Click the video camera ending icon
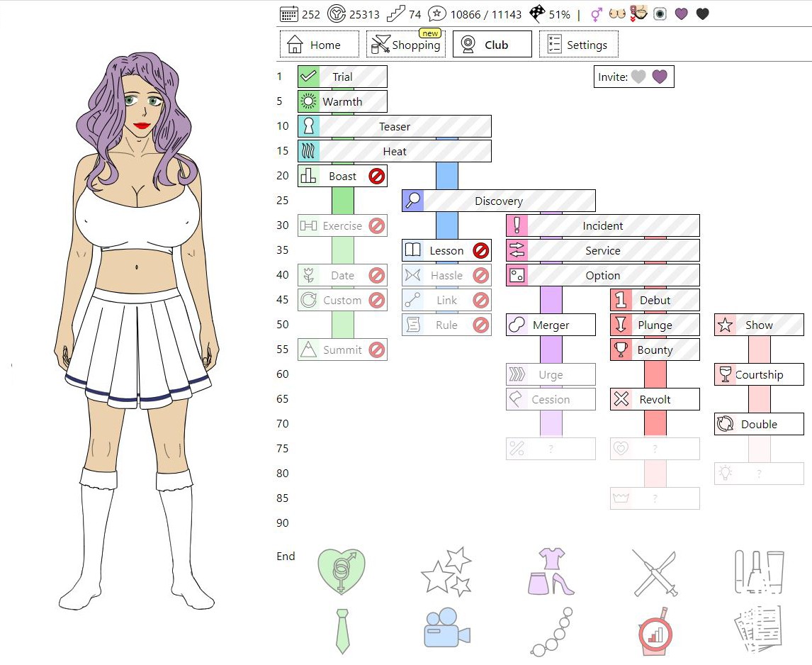The image size is (812, 665). [446, 630]
